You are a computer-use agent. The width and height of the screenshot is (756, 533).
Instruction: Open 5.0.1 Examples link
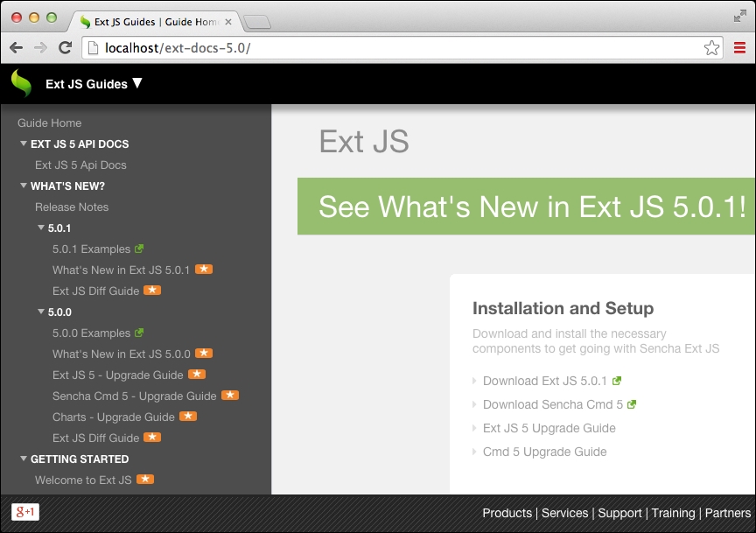click(92, 249)
